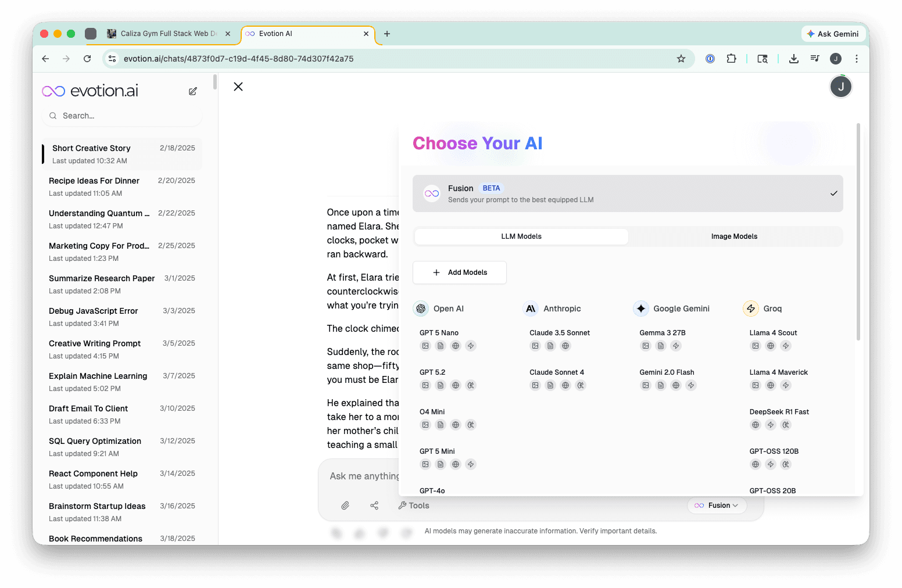Open the Tools menu below the prompt field
The height and width of the screenshot is (588, 902).
413,505
